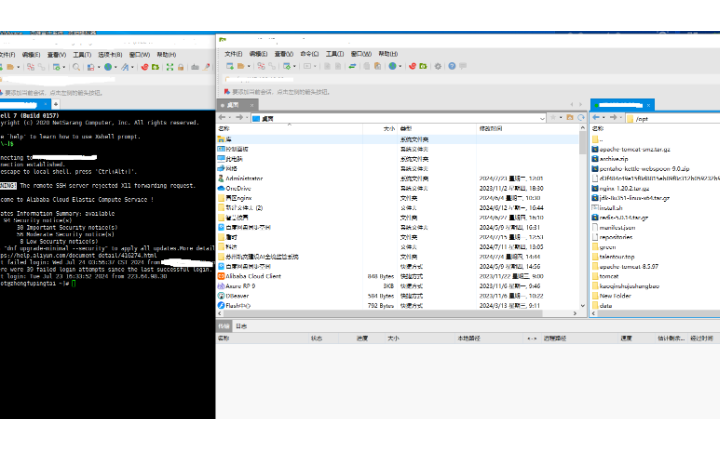Expand dropdown beside Xftp open folder icon
This screenshot has width=720, height=450.
pos(249,67)
